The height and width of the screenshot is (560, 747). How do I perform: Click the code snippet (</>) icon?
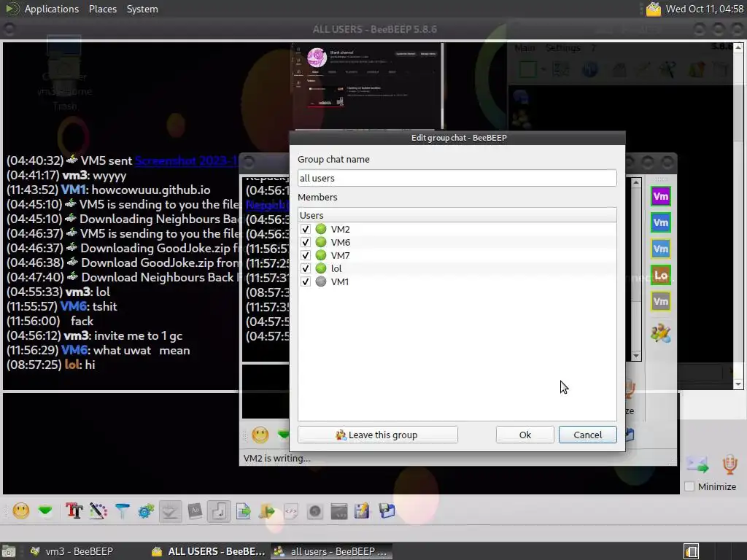291,511
